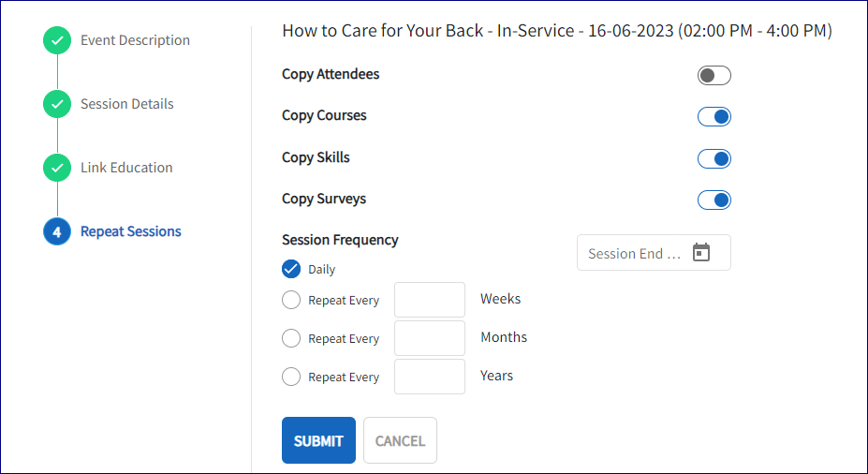Focus the Weeks interval input field
The height and width of the screenshot is (474, 868).
tap(430, 300)
